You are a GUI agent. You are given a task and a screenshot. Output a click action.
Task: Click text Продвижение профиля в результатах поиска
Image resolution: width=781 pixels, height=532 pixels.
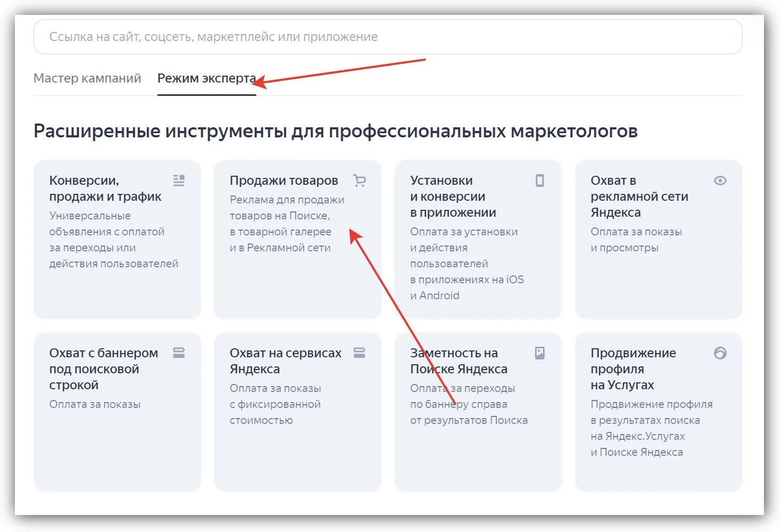(652, 428)
